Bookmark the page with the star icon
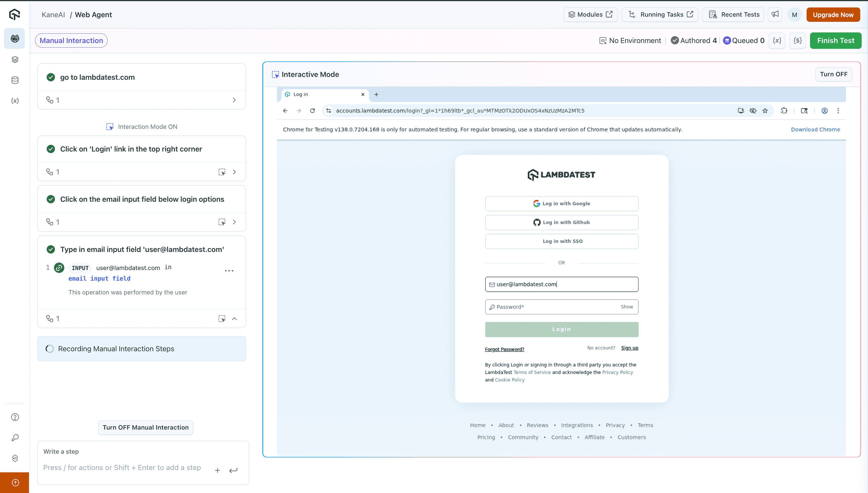The width and height of the screenshot is (868, 493). click(x=765, y=111)
